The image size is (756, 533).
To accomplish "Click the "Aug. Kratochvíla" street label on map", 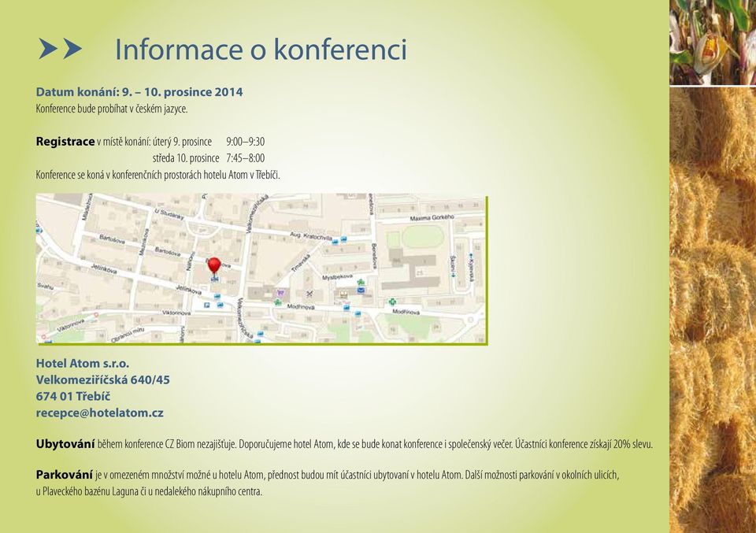I will (311, 235).
